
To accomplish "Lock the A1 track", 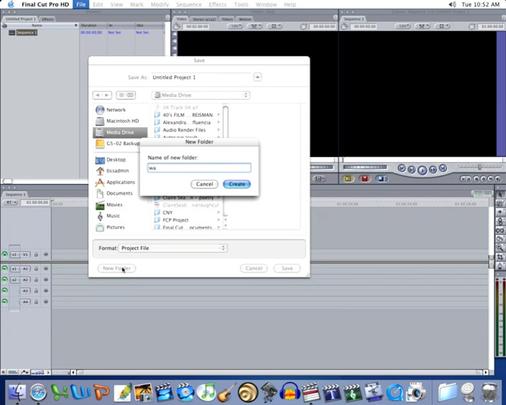I will (36, 269).
